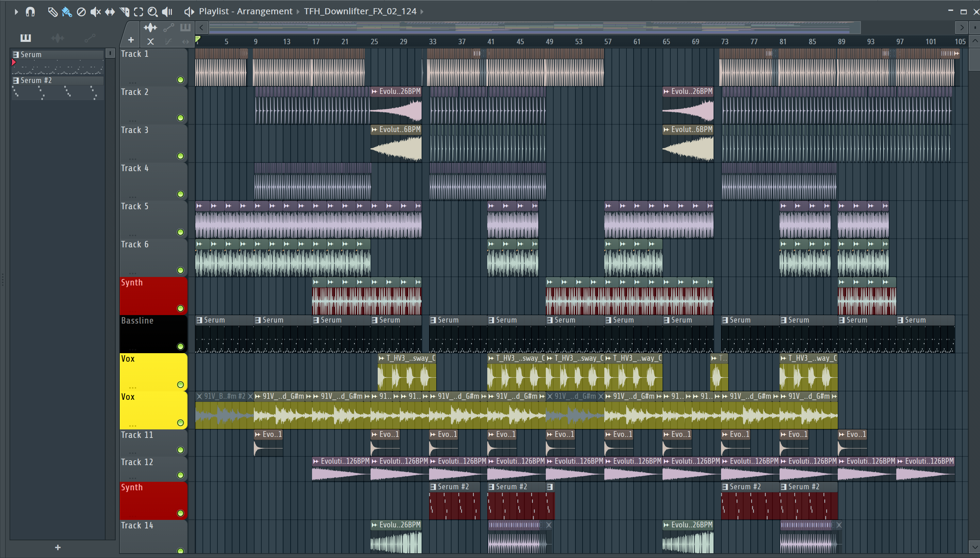Viewport: 980px width, 558px height.
Task: Click the crossed arrows icon under clip focus
Action: tap(150, 42)
